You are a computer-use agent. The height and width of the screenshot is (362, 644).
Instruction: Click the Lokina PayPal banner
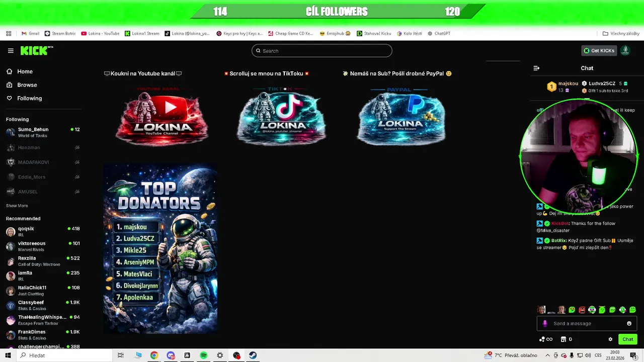(401, 117)
